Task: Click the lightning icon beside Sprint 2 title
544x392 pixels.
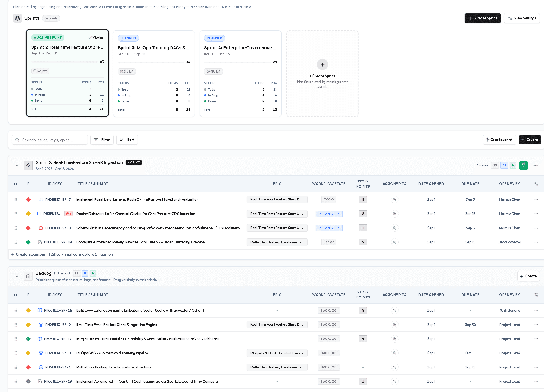Action: click(28, 165)
